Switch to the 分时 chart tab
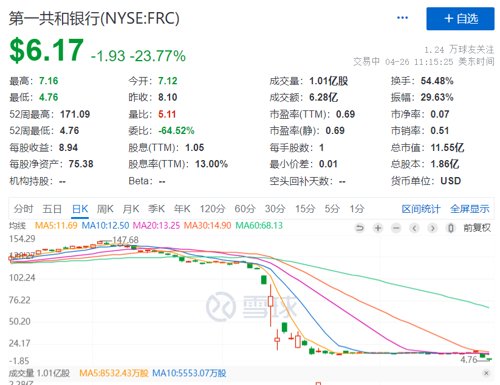500x385 pixels. (23, 209)
